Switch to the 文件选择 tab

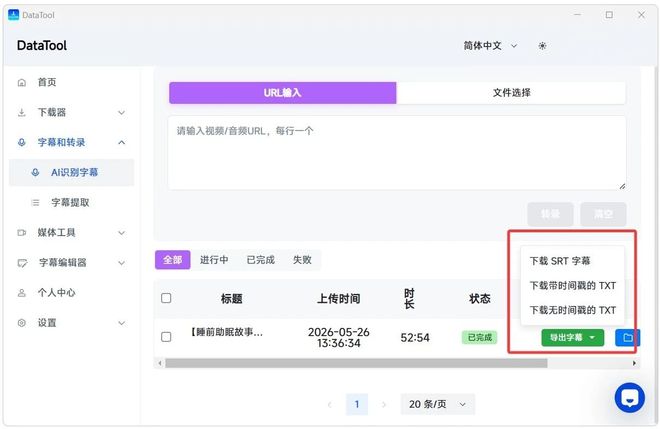point(511,93)
